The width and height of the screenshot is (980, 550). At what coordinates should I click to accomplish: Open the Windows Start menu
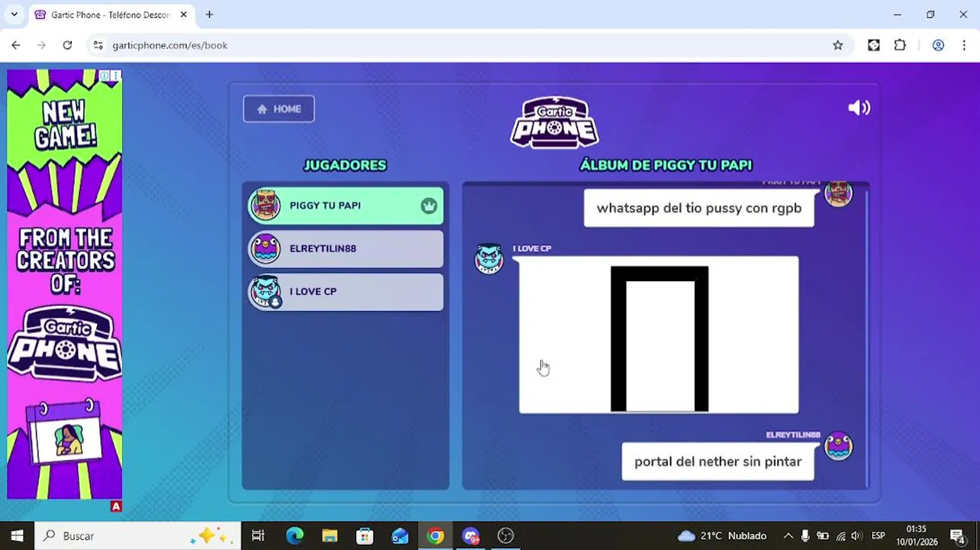pyautogui.click(x=17, y=535)
